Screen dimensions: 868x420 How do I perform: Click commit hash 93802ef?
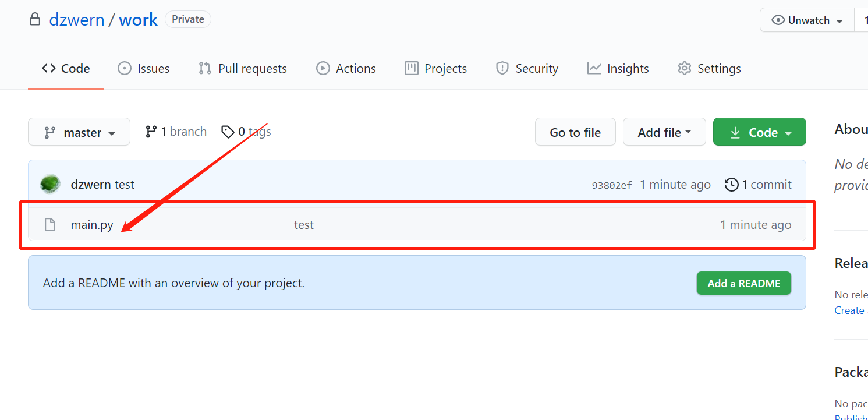[x=611, y=184]
